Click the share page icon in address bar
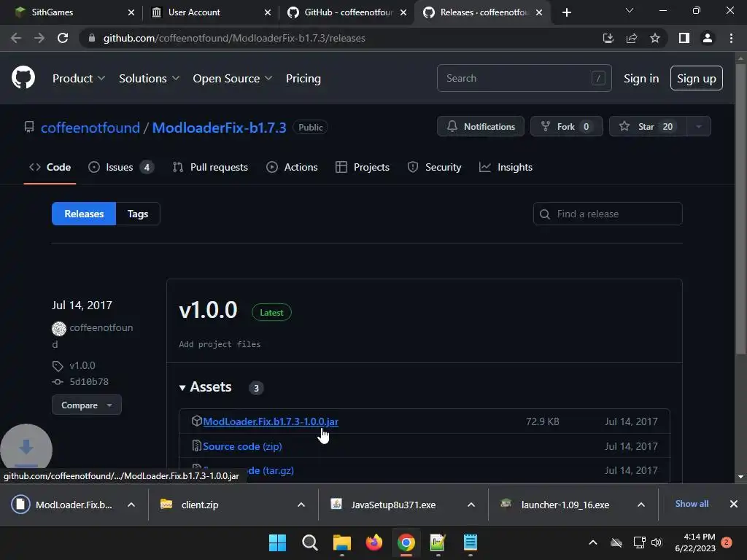 click(x=632, y=38)
